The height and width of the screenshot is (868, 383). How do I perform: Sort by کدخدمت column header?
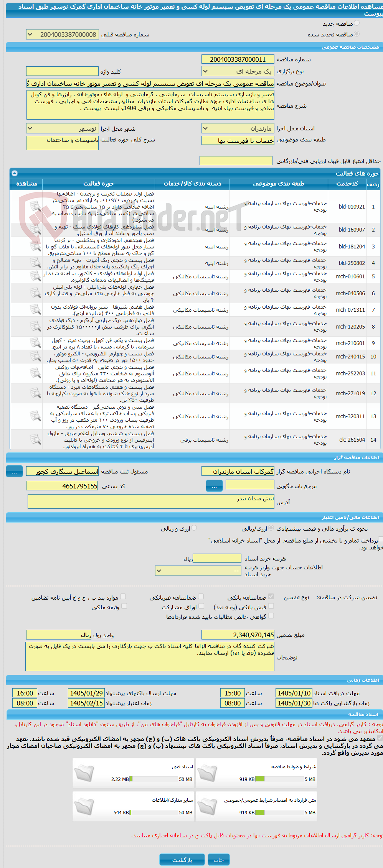click(347, 184)
